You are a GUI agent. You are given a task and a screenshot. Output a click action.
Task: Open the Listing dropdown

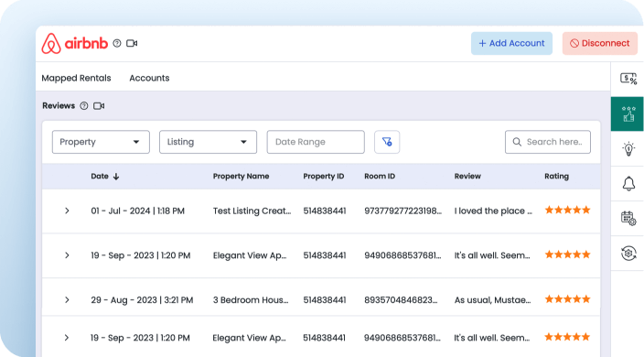(208, 142)
